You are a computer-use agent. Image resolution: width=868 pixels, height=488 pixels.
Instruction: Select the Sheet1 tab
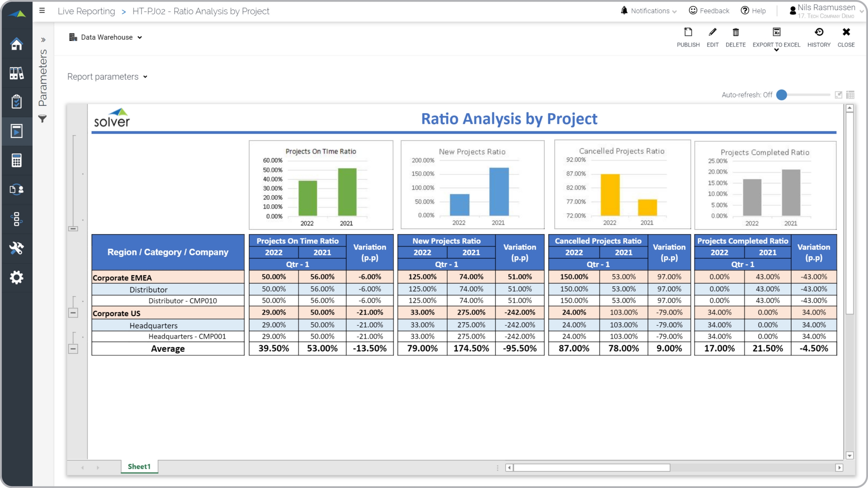coord(139,467)
